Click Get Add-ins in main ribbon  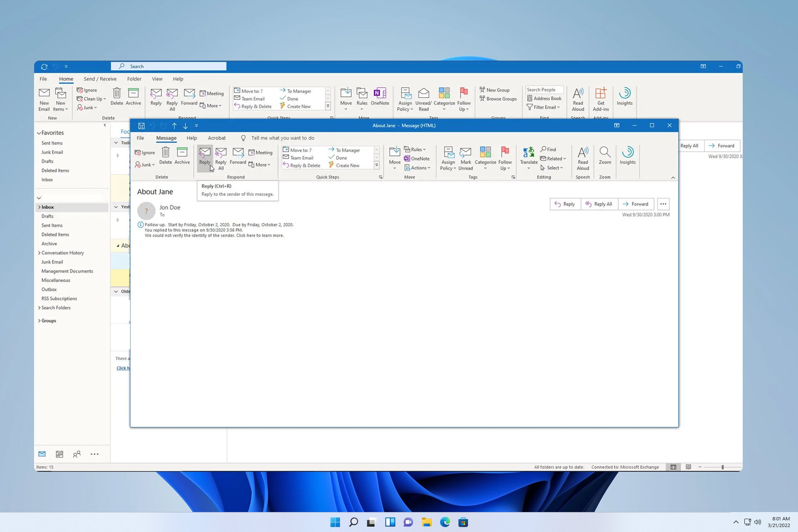pyautogui.click(x=601, y=100)
